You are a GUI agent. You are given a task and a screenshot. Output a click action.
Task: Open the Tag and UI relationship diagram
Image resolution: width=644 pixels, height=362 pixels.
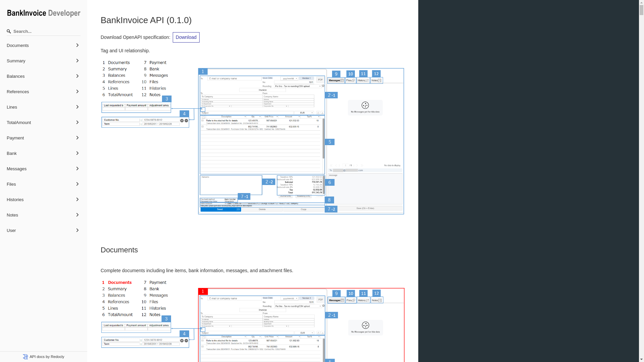tap(253, 137)
